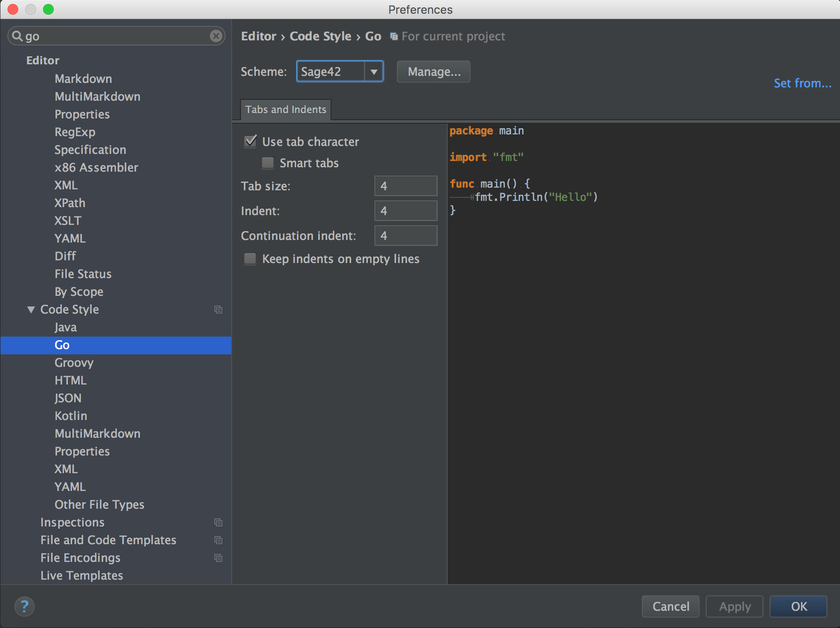The height and width of the screenshot is (628, 840).
Task: Collapse the Code Style tree node
Action: click(31, 310)
